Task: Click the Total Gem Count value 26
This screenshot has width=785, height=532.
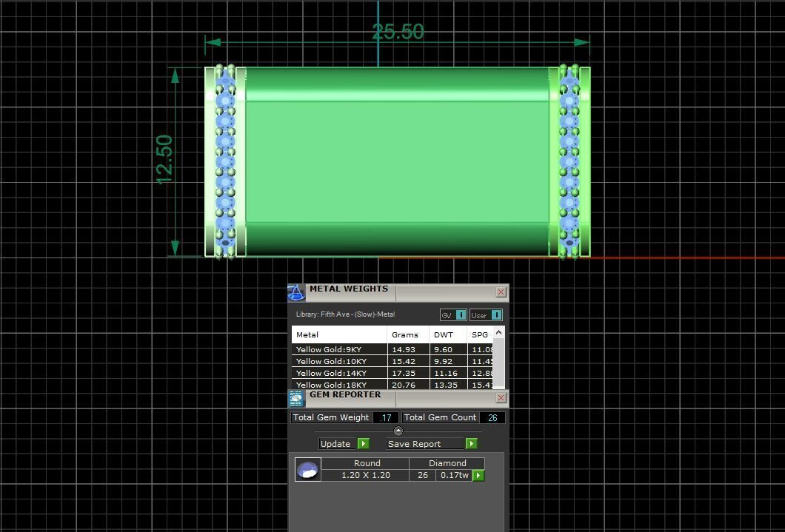Action: tap(492, 417)
